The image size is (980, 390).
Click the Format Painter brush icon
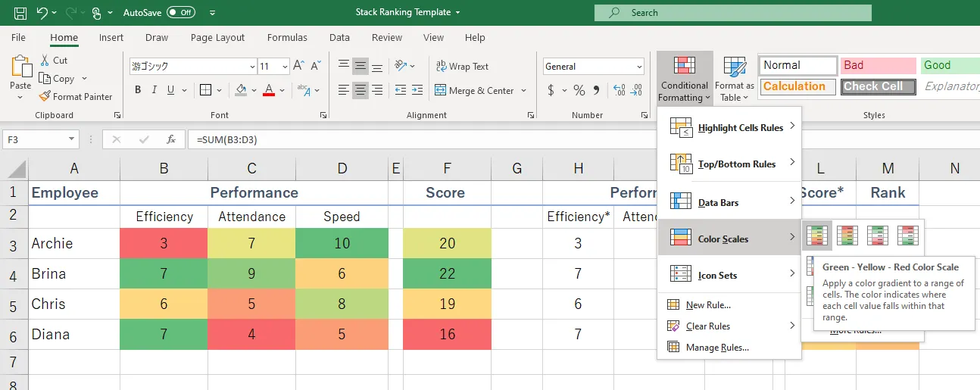tap(44, 97)
